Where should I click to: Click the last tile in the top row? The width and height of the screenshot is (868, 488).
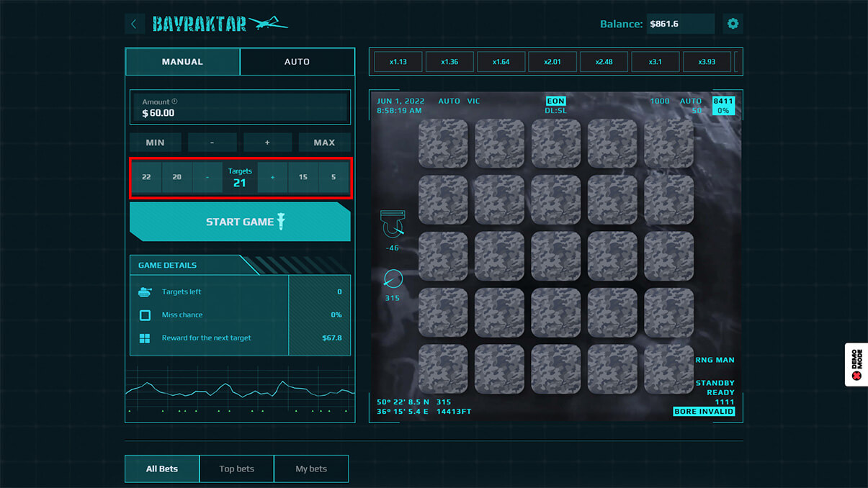669,143
